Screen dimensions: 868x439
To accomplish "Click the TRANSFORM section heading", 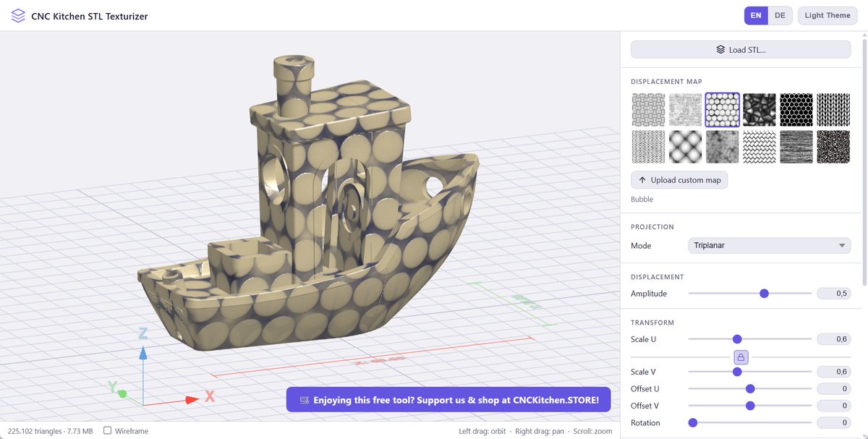I will coord(652,323).
